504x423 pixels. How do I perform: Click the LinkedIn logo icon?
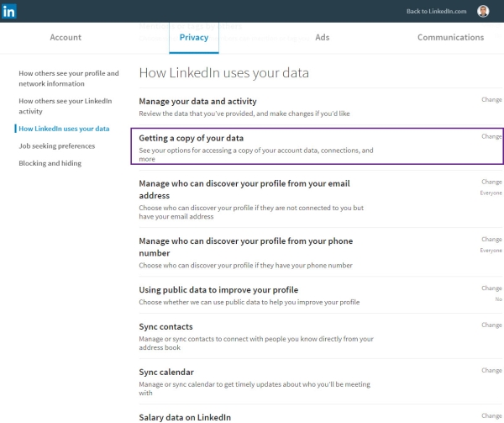click(x=8, y=11)
